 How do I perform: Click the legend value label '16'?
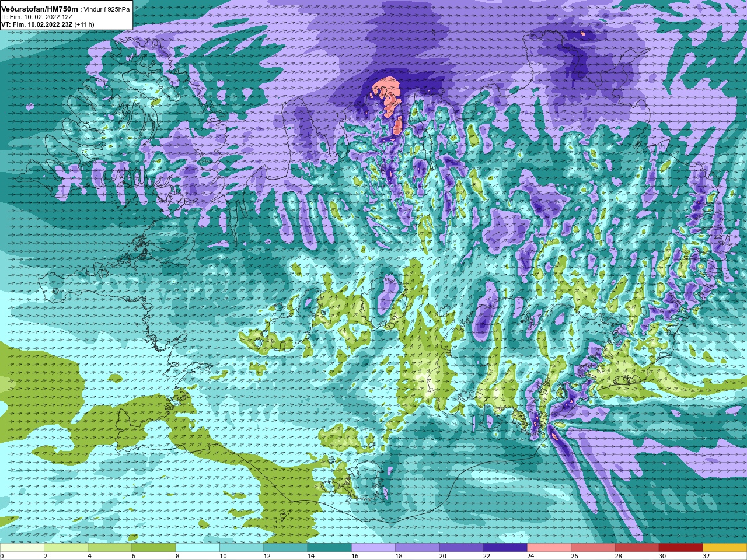355,556
